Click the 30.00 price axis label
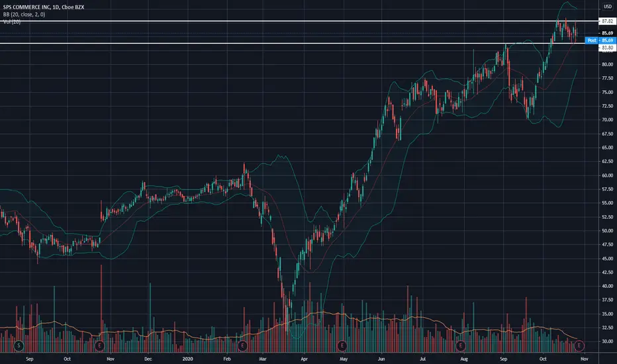This screenshot has height=364, width=617. pyautogui.click(x=608, y=341)
